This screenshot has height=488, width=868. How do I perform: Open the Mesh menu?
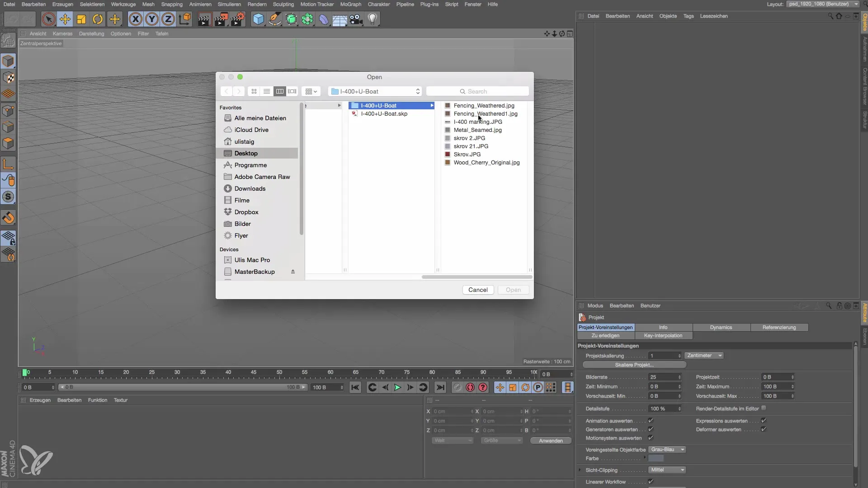tap(148, 4)
